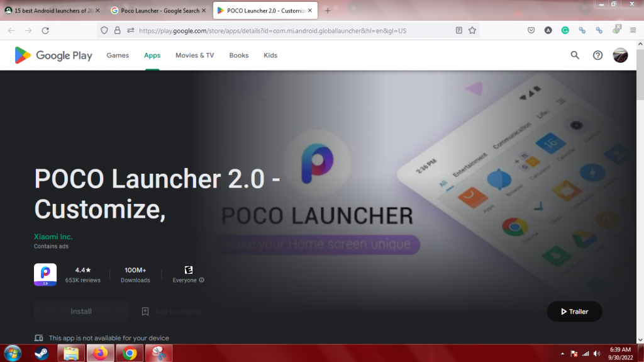Open the Apps section

click(x=152, y=55)
